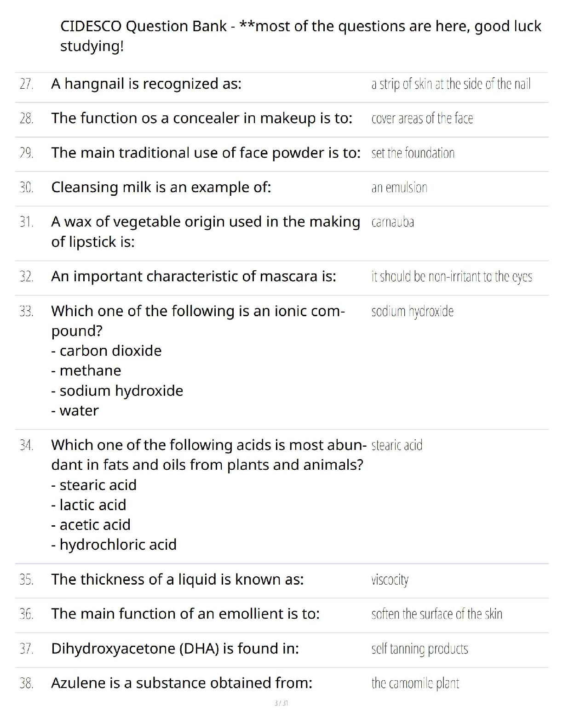Click the answer 'self tanning products'
This screenshot has height=728, width=563.
[x=419, y=648]
